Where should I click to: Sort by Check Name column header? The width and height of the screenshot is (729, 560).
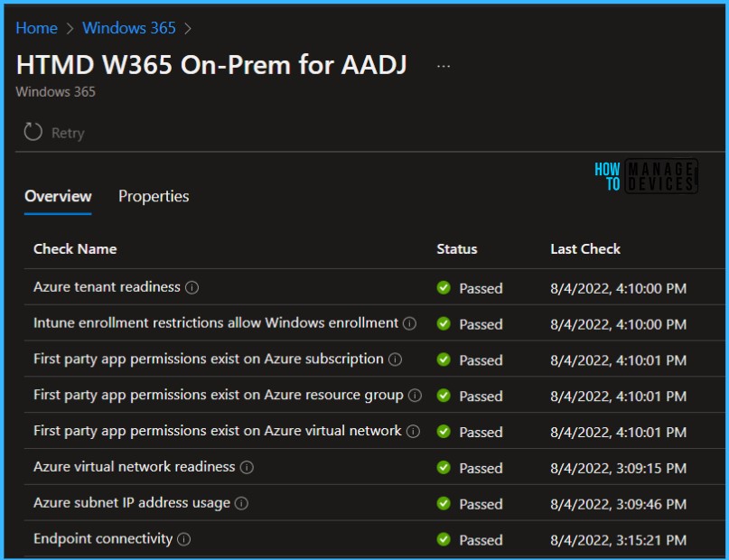pos(75,249)
